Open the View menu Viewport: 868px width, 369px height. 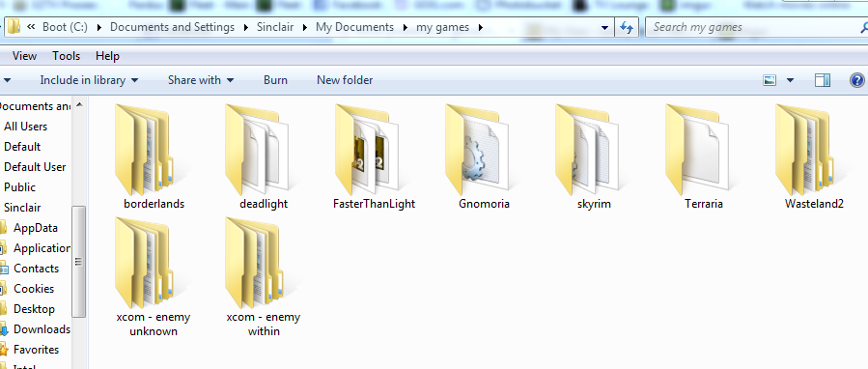[24, 56]
